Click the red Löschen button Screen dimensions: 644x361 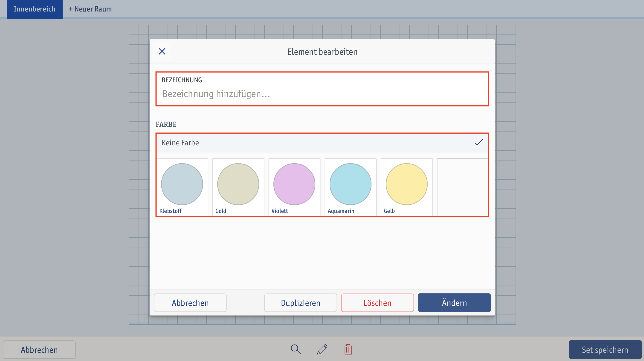pyautogui.click(x=377, y=303)
